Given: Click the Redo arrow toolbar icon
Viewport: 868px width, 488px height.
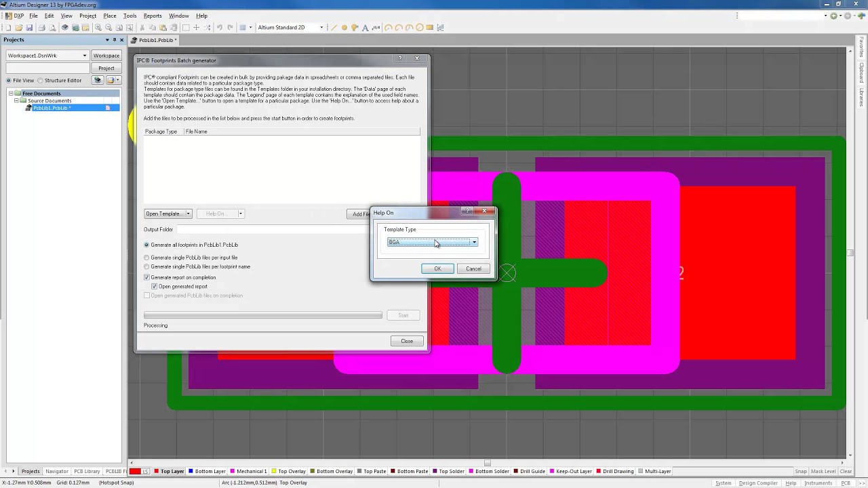Looking at the screenshot, I should coord(230,28).
